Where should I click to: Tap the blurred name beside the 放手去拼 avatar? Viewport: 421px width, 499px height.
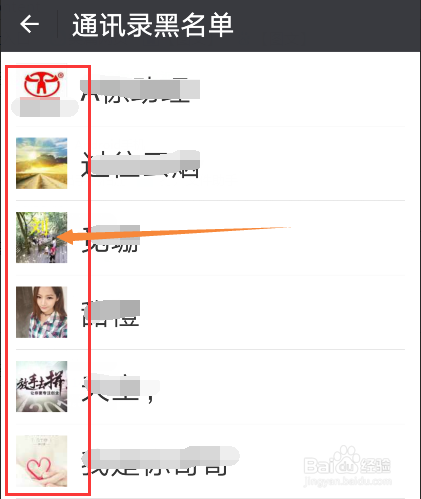tap(120, 389)
